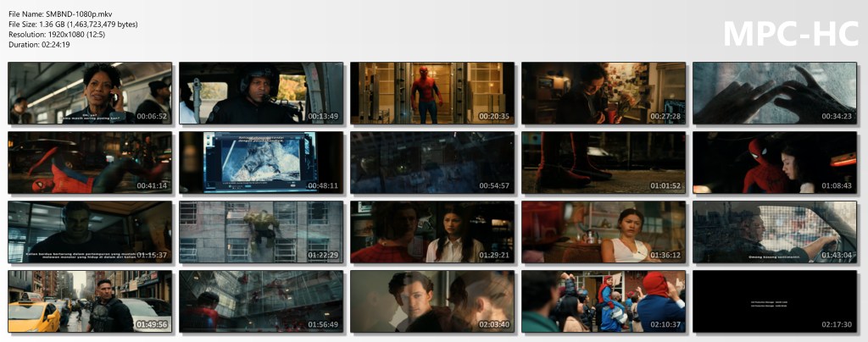Select the thumbnail timestamped 01:08:43
Image resolution: width=868 pixels, height=342 pixels.
(x=775, y=163)
